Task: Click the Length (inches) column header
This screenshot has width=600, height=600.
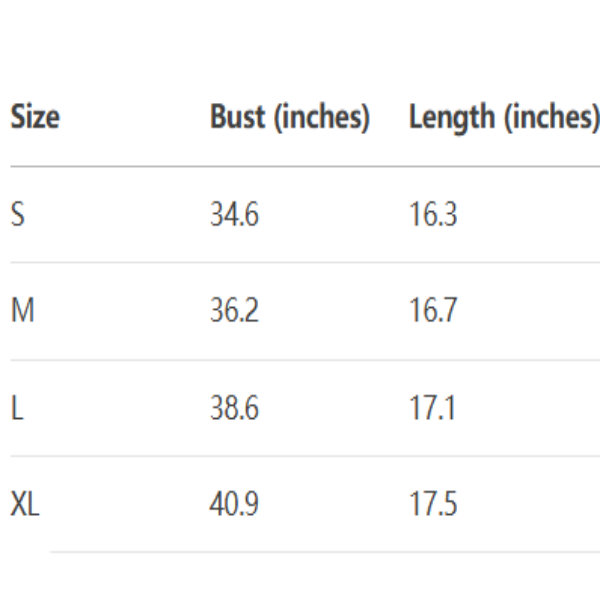Action: point(503,118)
